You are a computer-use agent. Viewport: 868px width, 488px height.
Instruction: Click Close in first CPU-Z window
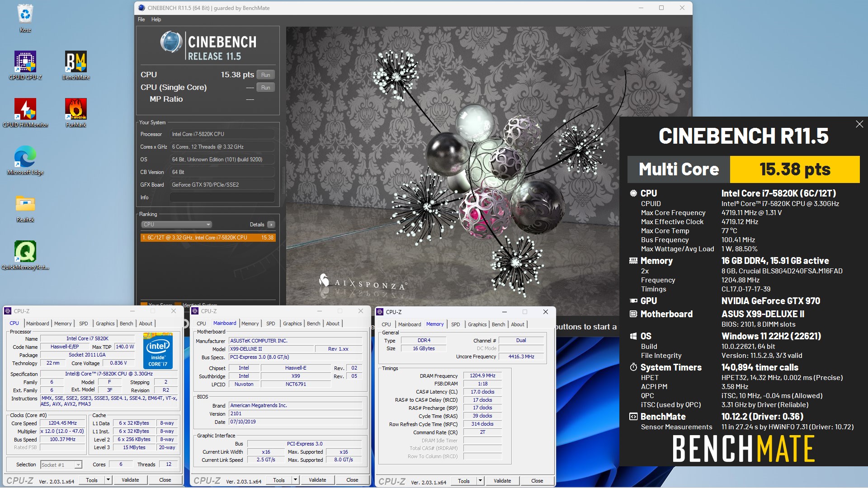pos(165,480)
